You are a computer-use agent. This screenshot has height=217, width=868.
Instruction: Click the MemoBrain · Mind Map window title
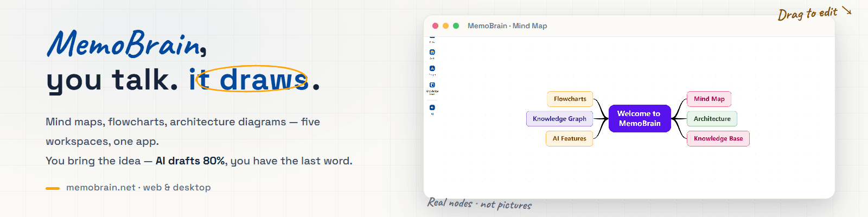click(507, 25)
